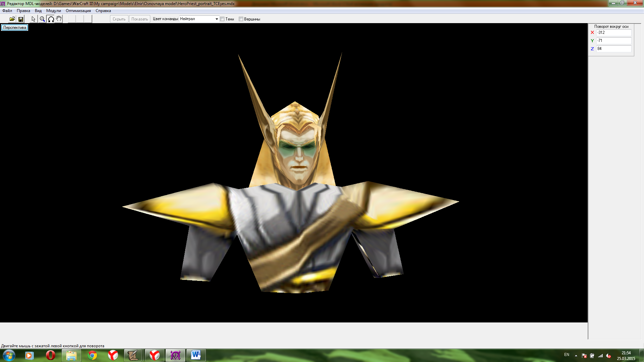Select the magnifier zoom tool
The width and height of the screenshot is (644, 362).
pyautogui.click(x=42, y=19)
